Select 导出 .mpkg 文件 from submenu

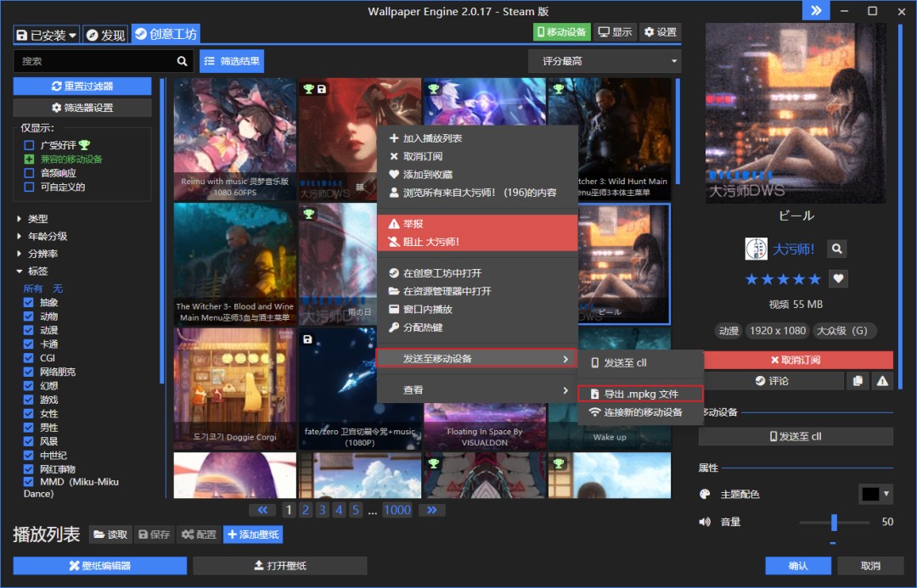640,395
